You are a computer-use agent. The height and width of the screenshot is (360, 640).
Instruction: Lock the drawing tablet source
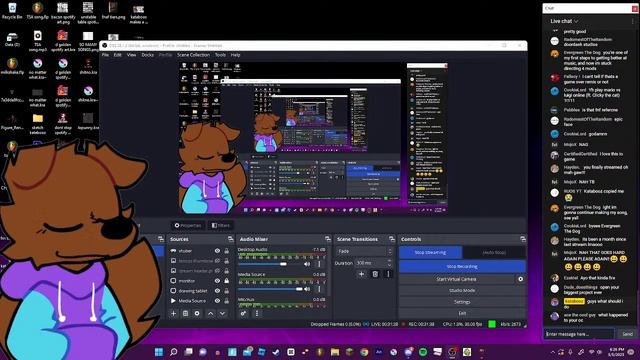click(x=227, y=291)
